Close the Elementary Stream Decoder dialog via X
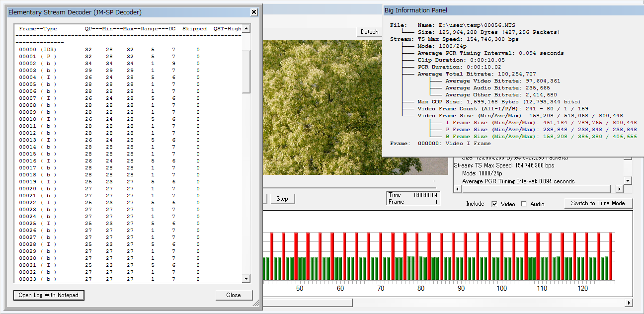Image resolution: width=644 pixels, height=314 pixels. point(253,12)
